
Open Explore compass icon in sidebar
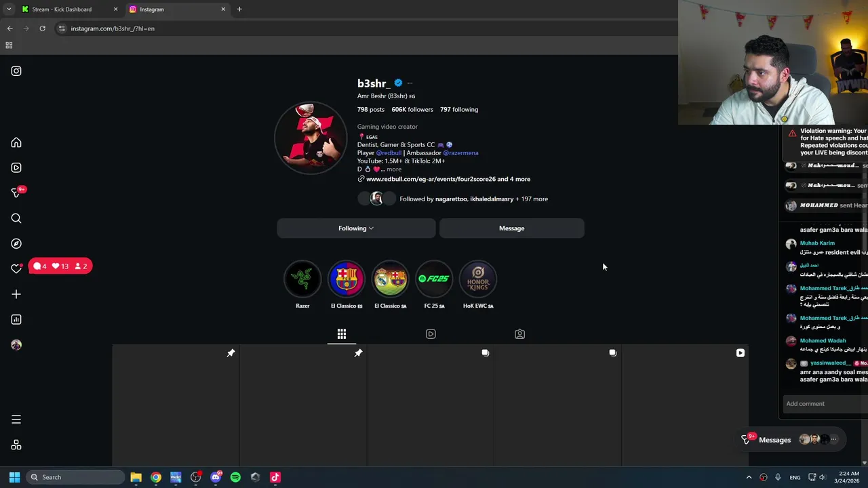(16, 243)
